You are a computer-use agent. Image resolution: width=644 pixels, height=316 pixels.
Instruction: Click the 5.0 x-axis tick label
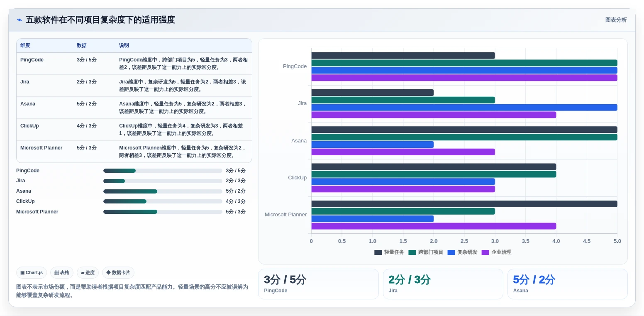(617, 241)
